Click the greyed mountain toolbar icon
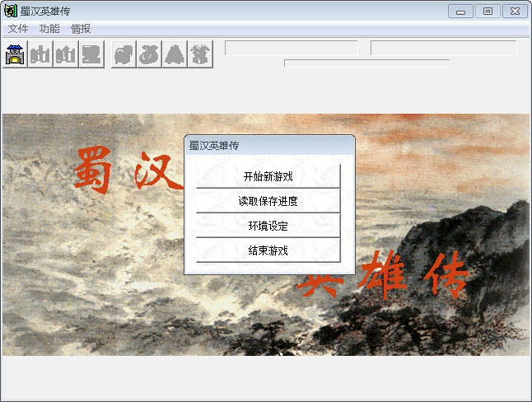 175,54
